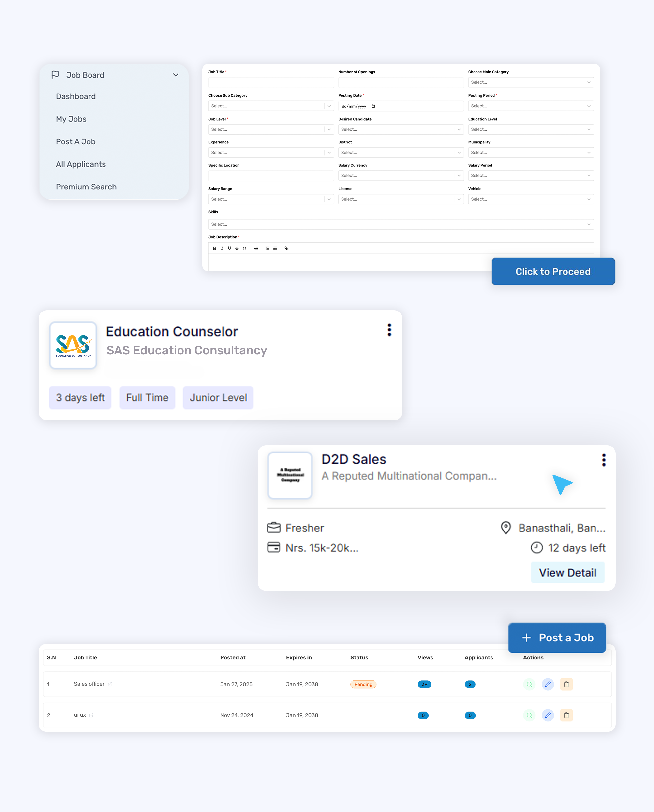Apply ordered list in job description editor
654x812 pixels.
click(267, 248)
